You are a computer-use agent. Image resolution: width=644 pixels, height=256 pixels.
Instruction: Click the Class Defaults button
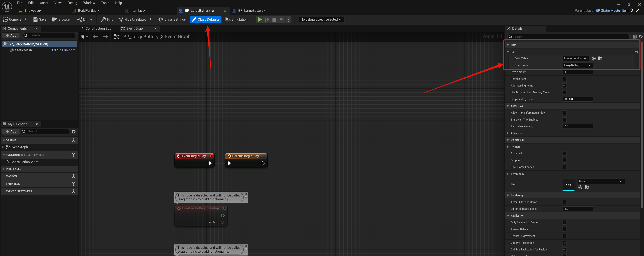tap(206, 19)
